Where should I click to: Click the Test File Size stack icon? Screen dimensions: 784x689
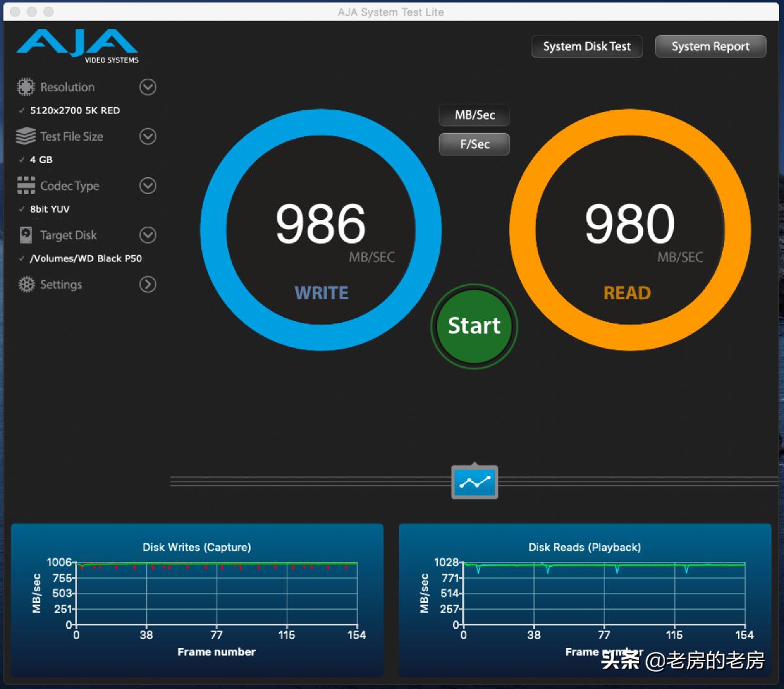(25, 136)
